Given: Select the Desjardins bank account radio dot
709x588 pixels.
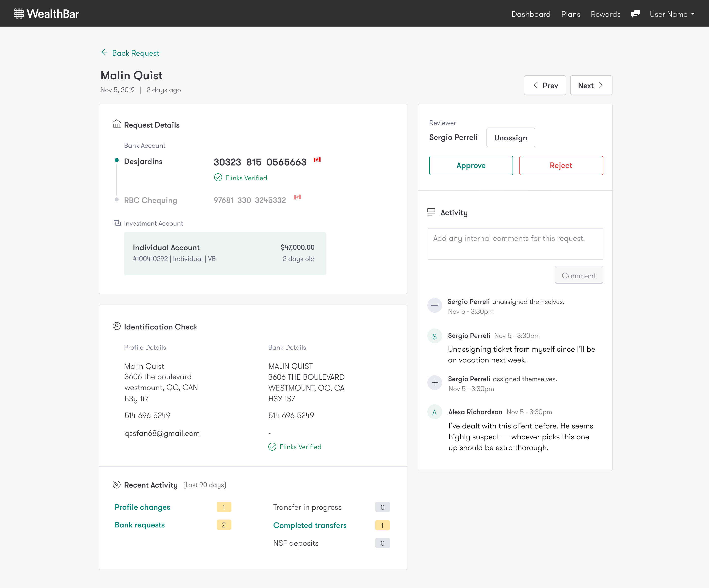Looking at the screenshot, I should tap(116, 161).
